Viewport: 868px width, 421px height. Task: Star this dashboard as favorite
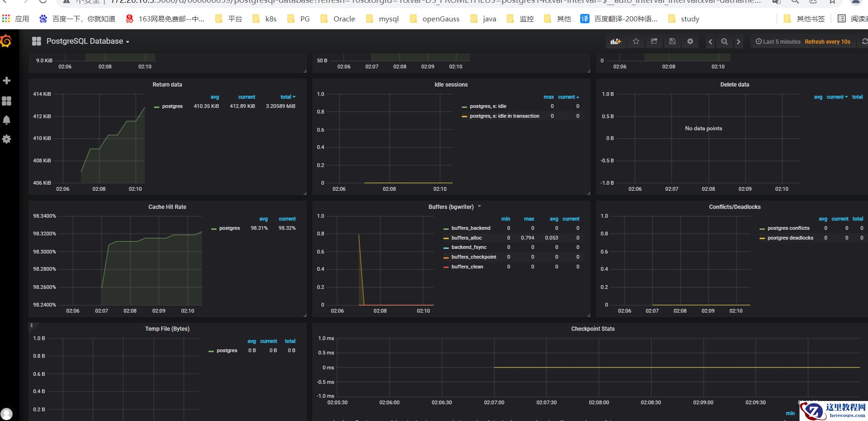636,41
